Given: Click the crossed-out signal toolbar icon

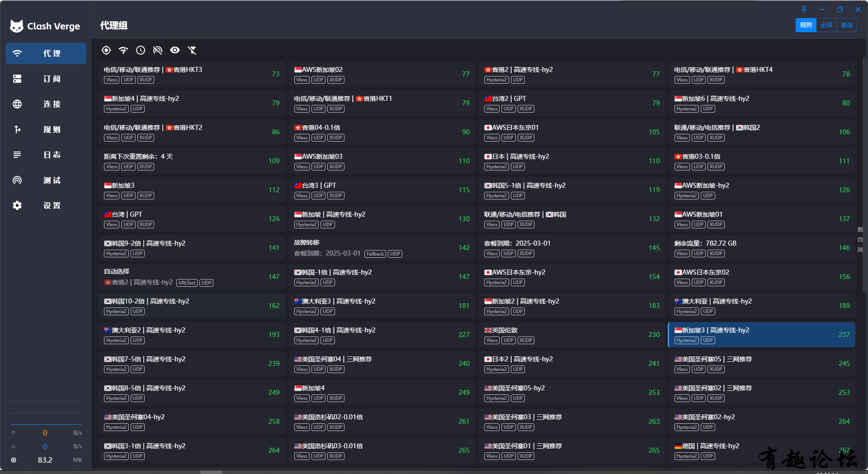Looking at the screenshot, I should (158, 50).
